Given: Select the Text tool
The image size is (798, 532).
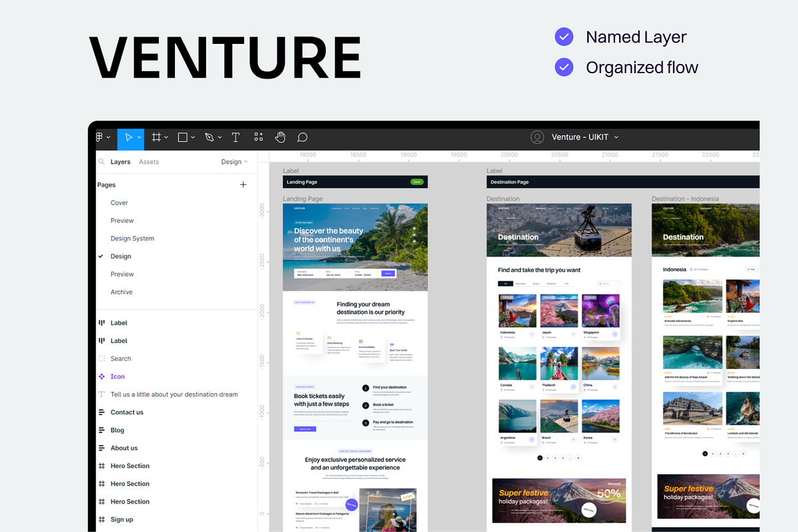Looking at the screenshot, I should tap(235, 137).
